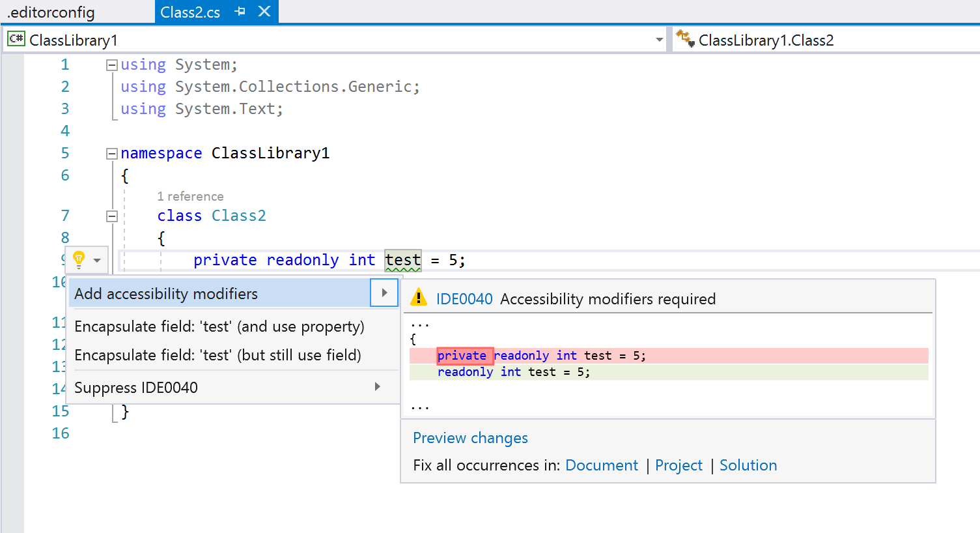Image resolution: width=980 pixels, height=533 pixels.
Task: Fix all occurrences in Solution
Action: coord(748,465)
